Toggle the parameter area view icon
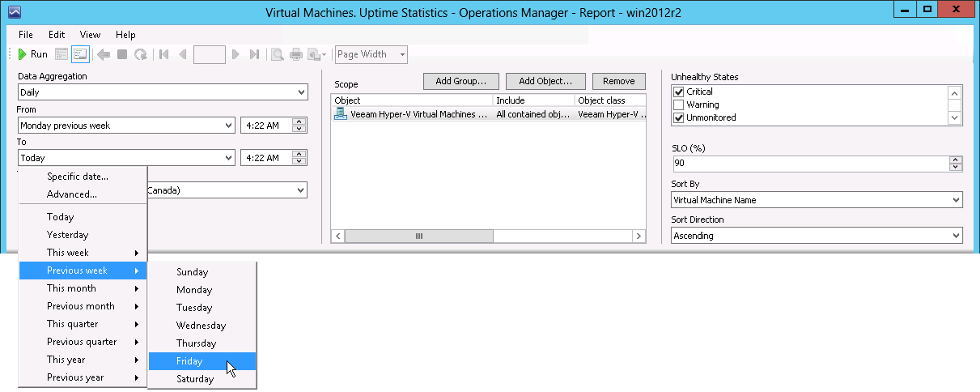 [79, 54]
